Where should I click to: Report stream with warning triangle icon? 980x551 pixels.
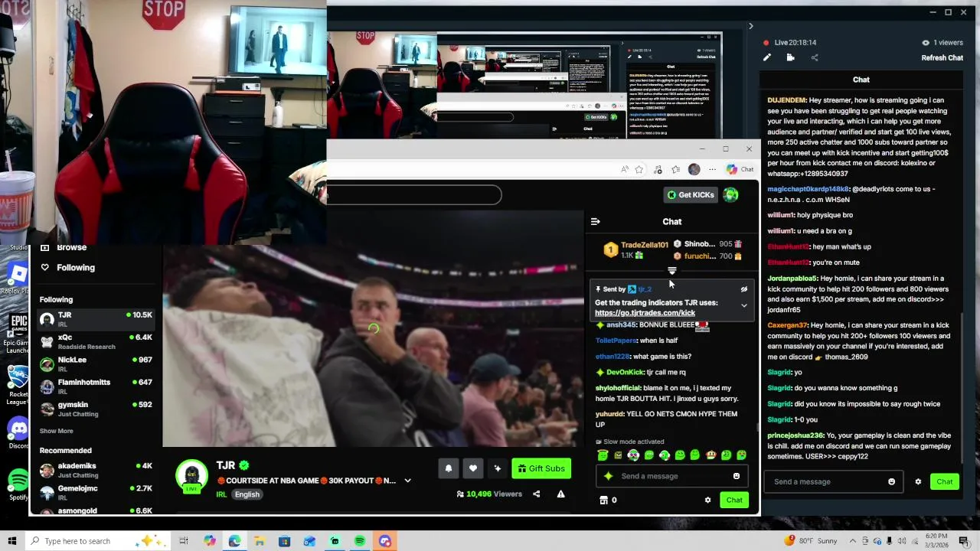click(561, 494)
